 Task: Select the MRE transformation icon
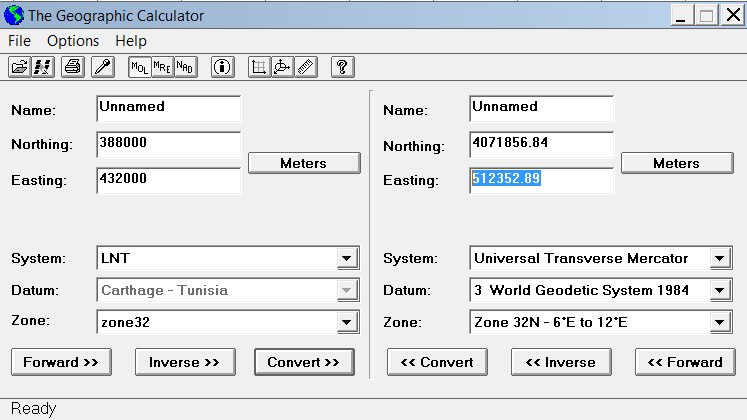162,67
